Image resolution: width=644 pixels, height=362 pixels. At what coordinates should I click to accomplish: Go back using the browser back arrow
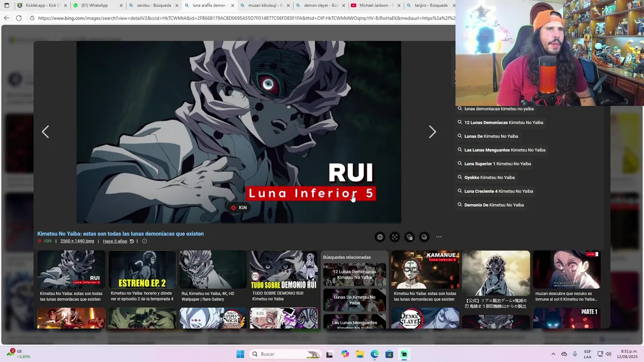(7, 18)
